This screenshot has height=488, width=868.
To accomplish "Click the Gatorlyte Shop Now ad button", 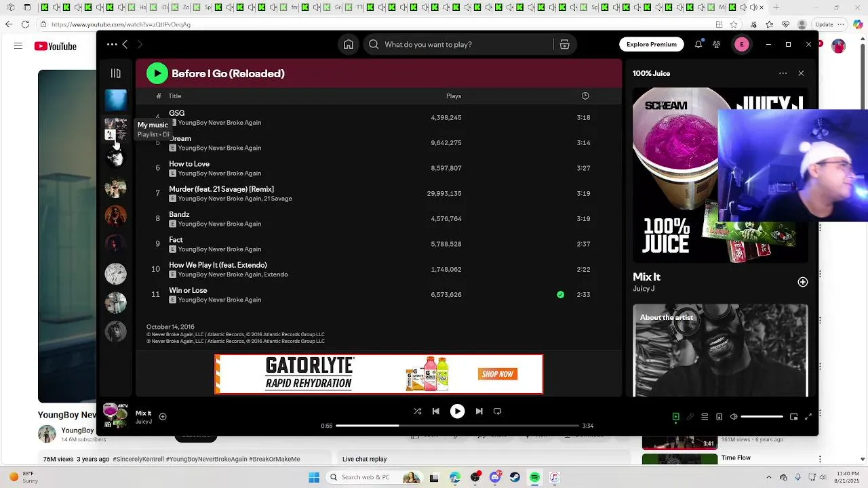I will 498,374.
